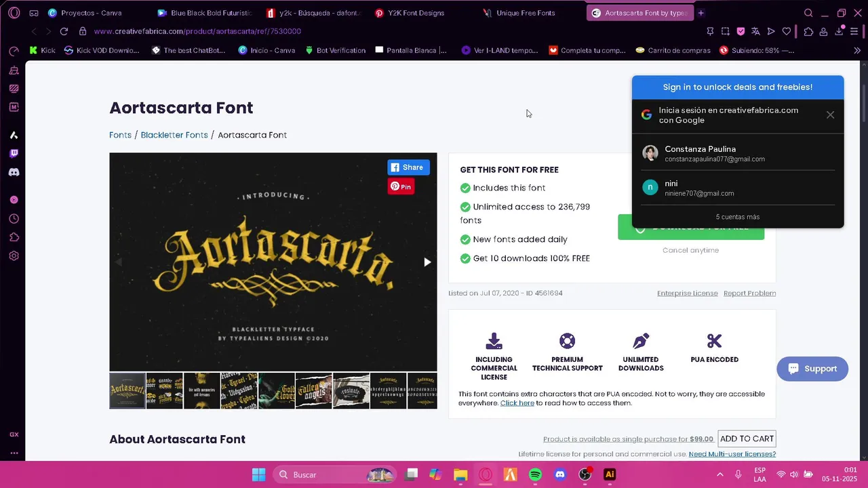Screen dimensions: 868x488
Task: Open the easy setup sliders icon
Action: [x=854, y=31]
